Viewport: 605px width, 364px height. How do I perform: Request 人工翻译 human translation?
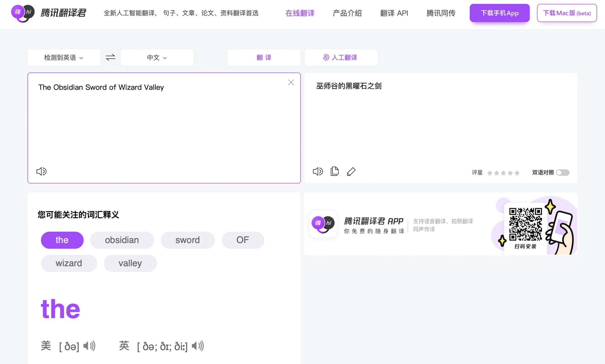[341, 57]
